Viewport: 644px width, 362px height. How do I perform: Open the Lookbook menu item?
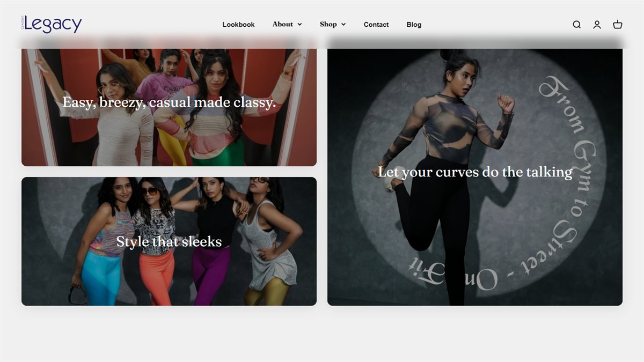[238, 24]
